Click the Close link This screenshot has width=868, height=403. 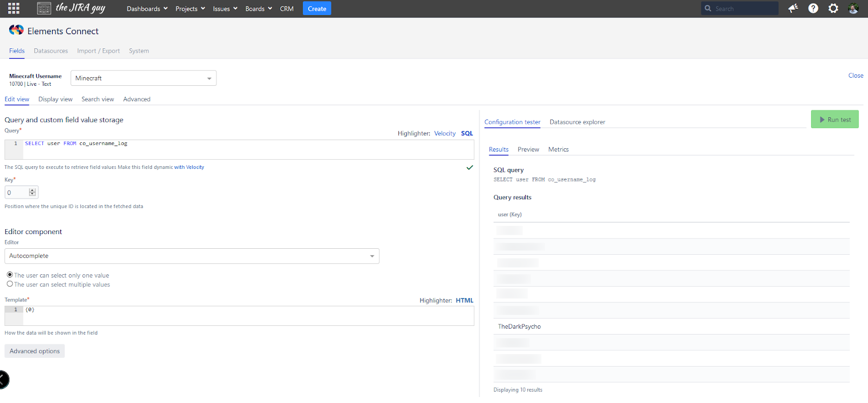856,75
